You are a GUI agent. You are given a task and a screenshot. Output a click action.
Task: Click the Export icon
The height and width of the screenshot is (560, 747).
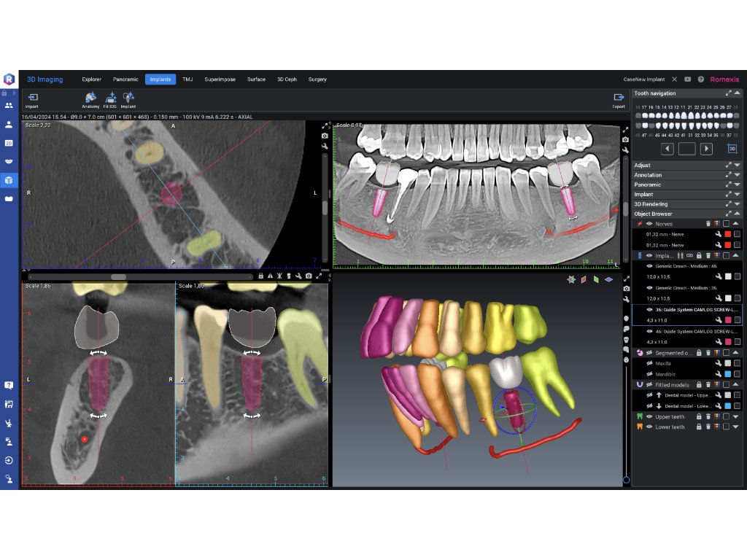(619, 97)
